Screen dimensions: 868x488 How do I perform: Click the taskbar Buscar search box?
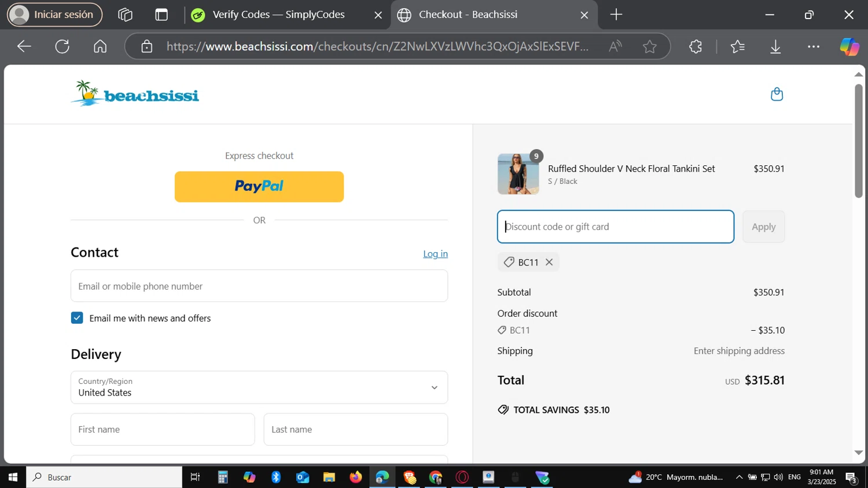(x=104, y=477)
